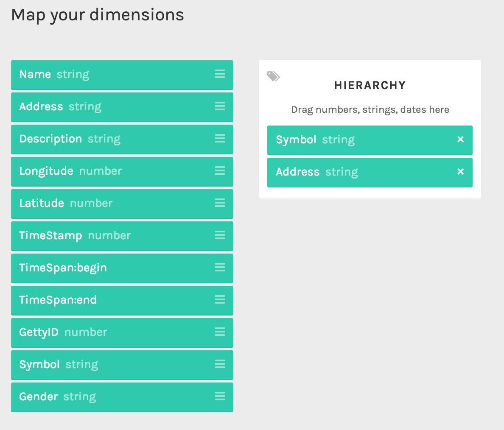Click the drag handle icon on Name dimension

coord(219,74)
